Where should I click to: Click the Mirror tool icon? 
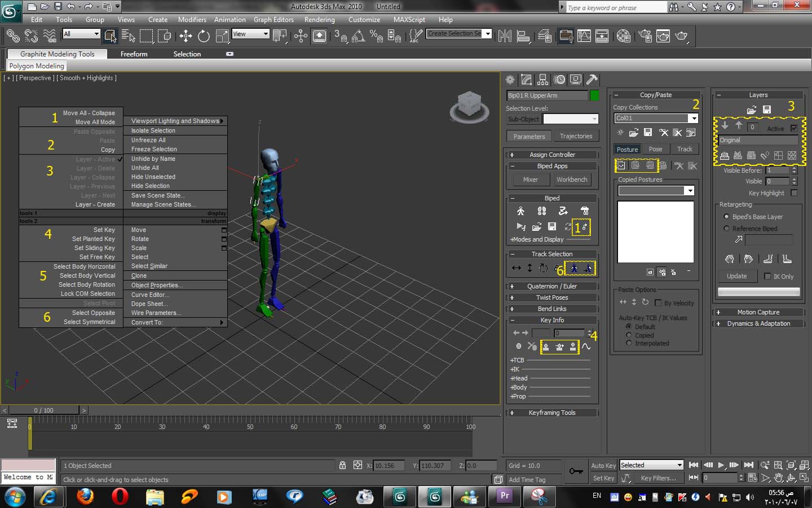pos(505,36)
